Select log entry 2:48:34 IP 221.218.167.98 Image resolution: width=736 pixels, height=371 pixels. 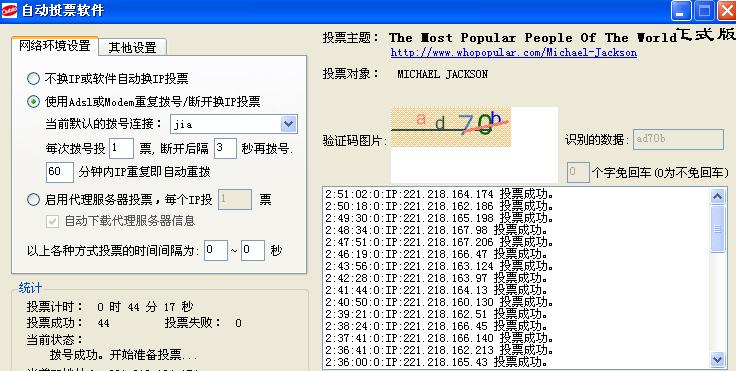pyautogui.click(x=437, y=230)
